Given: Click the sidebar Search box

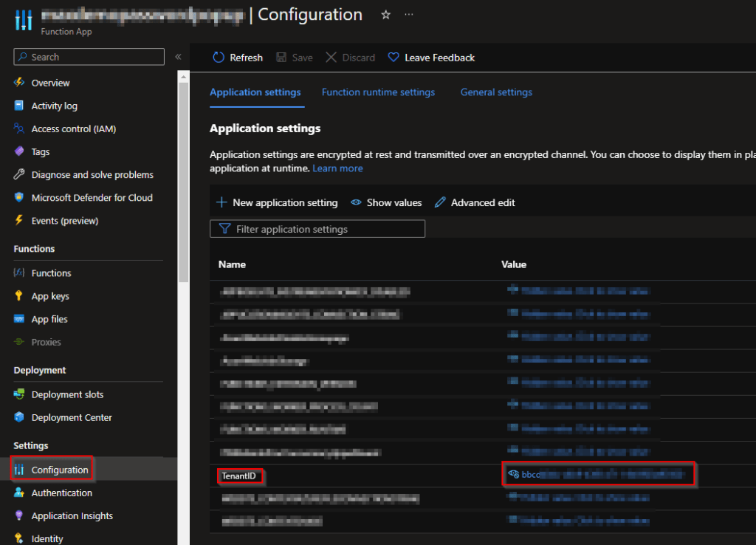Looking at the screenshot, I should click(x=89, y=57).
